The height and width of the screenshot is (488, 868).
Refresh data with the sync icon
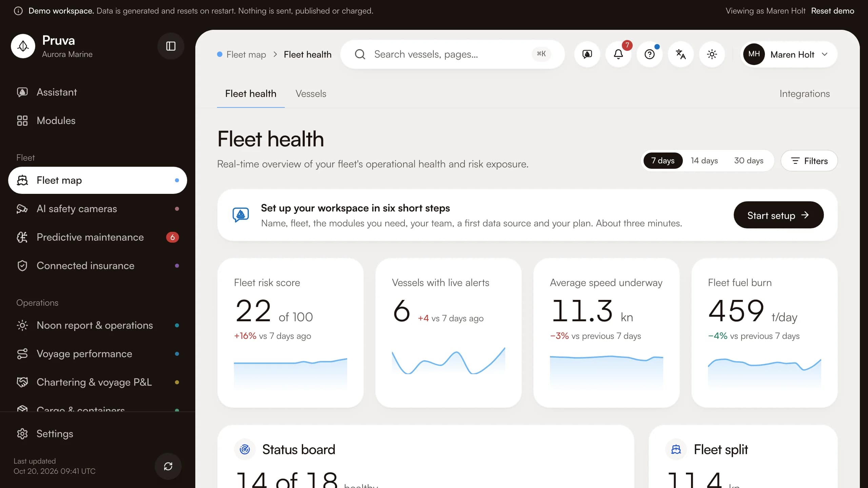click(x=168, y=466)
